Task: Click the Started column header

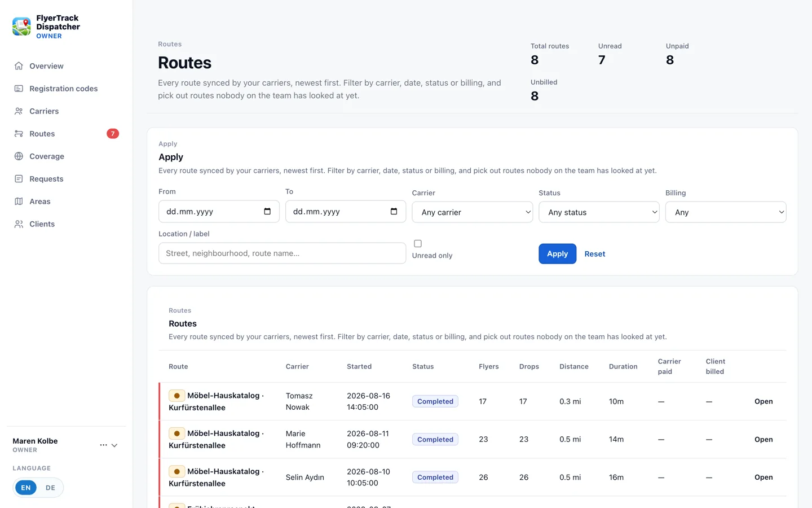Action: (359, 366)
